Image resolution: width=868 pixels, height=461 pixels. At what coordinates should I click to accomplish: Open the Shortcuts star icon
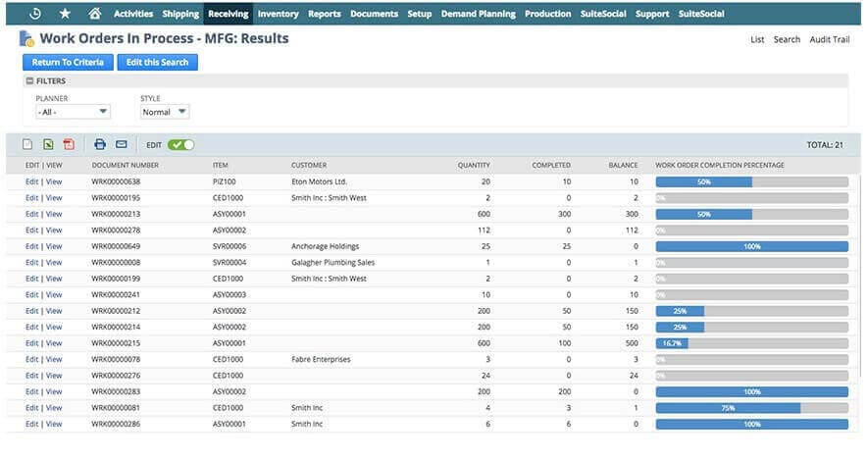coord(65,14)
